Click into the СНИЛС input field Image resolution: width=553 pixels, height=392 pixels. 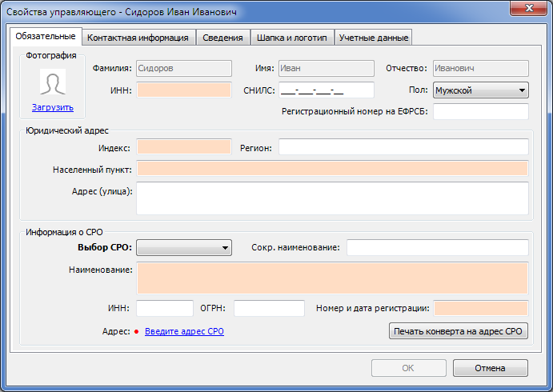point(326,90)
